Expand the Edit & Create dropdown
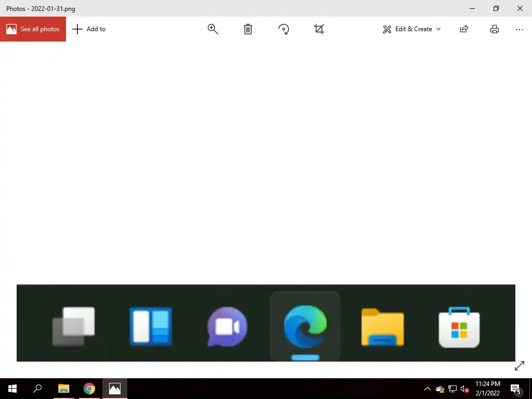This screenshot has height=399, width=532. (x=411, y=29)
